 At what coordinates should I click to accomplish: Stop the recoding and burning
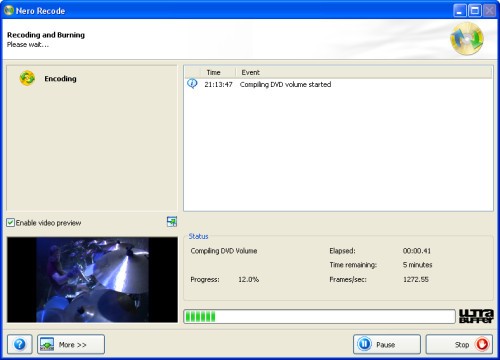tap(459, 344)
